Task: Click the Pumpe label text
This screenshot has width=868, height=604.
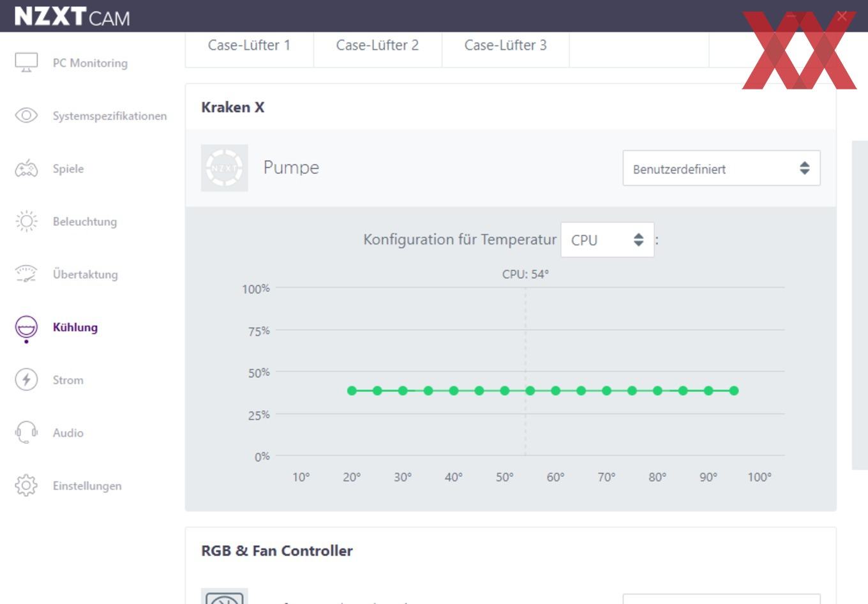Action: (x=291, y=168)
